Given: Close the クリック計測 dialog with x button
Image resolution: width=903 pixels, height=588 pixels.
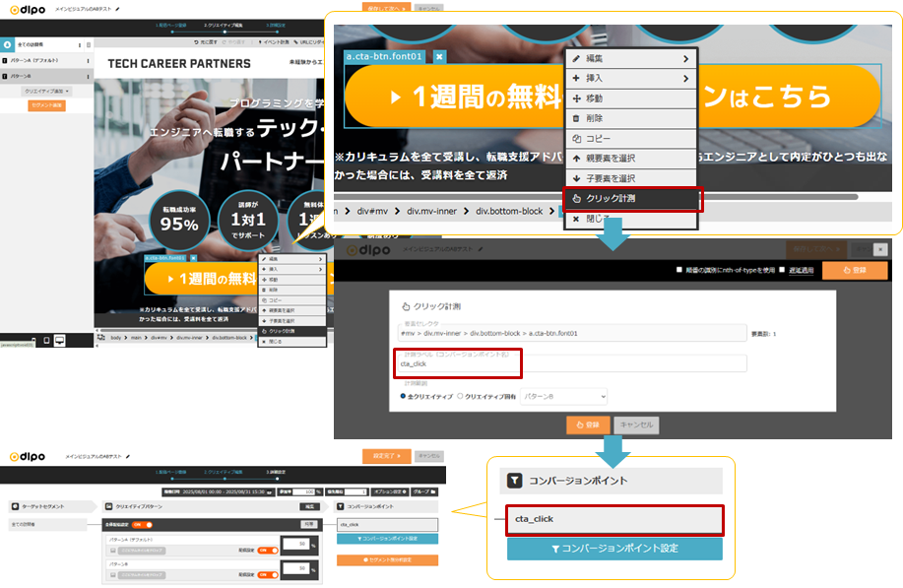Looking at the screenshot, I should tap(880, 249).
